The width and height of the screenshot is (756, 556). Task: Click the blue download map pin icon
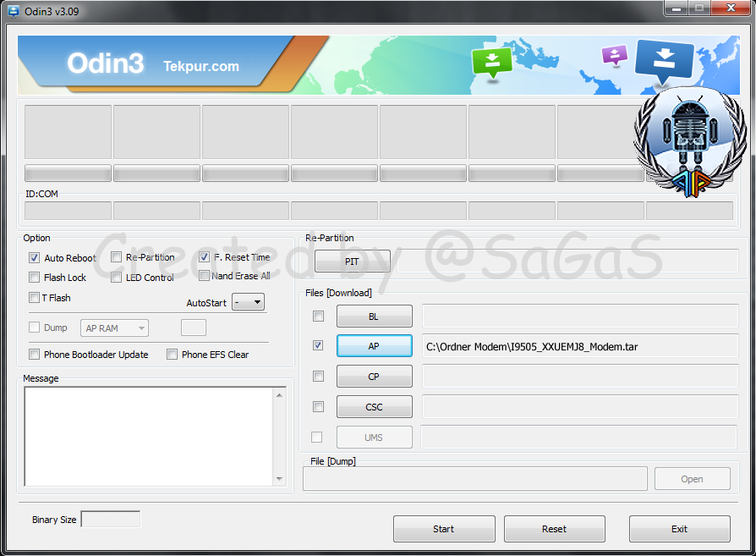tap(665, 61)
